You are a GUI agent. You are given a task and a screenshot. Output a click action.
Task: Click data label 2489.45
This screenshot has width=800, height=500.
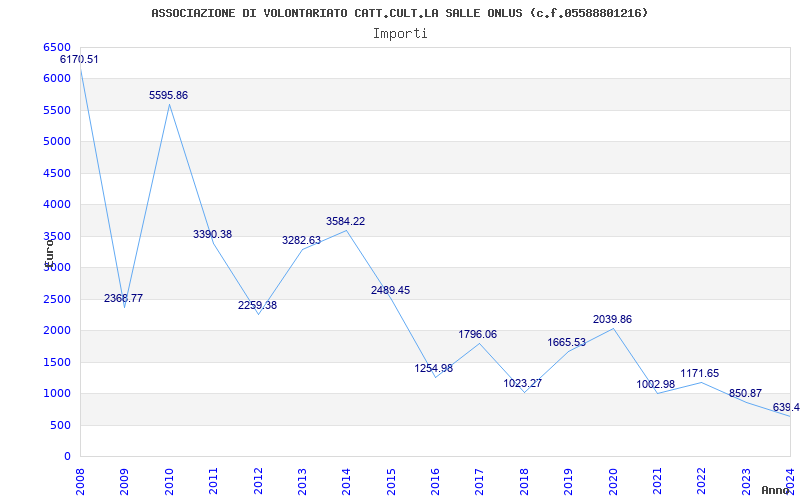390,290
